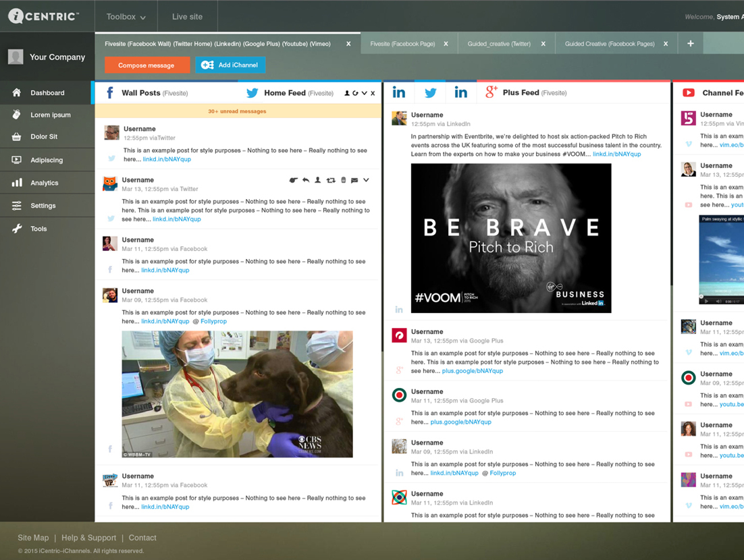Open the Toolbox dropdown menu
This screenshot has height=560, width=744.
click(126, 17)
